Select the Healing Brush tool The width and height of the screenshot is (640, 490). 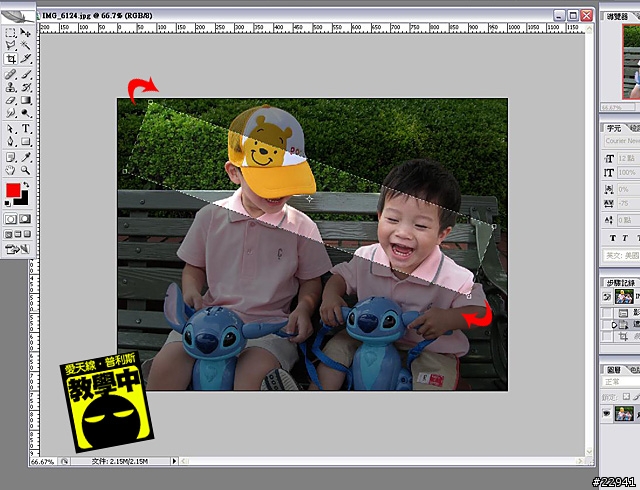(x=11, y=74)
